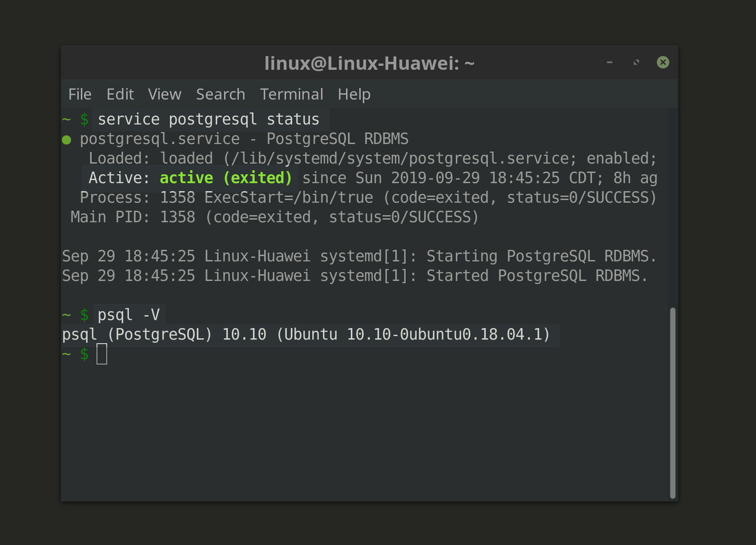Open the Search menu
The image size is (756, 545).
tap(220, 94)
